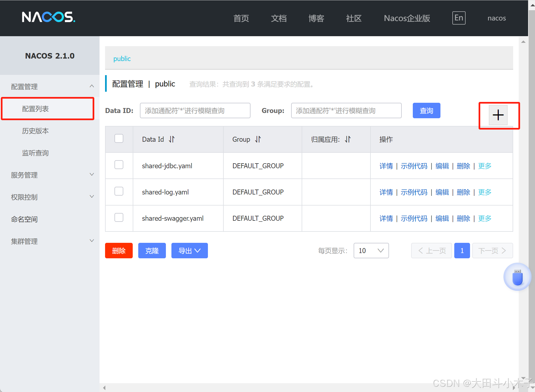Open 示例代码 for shared-swagger.yaml
535x392 pixels.
coord(414,218)
